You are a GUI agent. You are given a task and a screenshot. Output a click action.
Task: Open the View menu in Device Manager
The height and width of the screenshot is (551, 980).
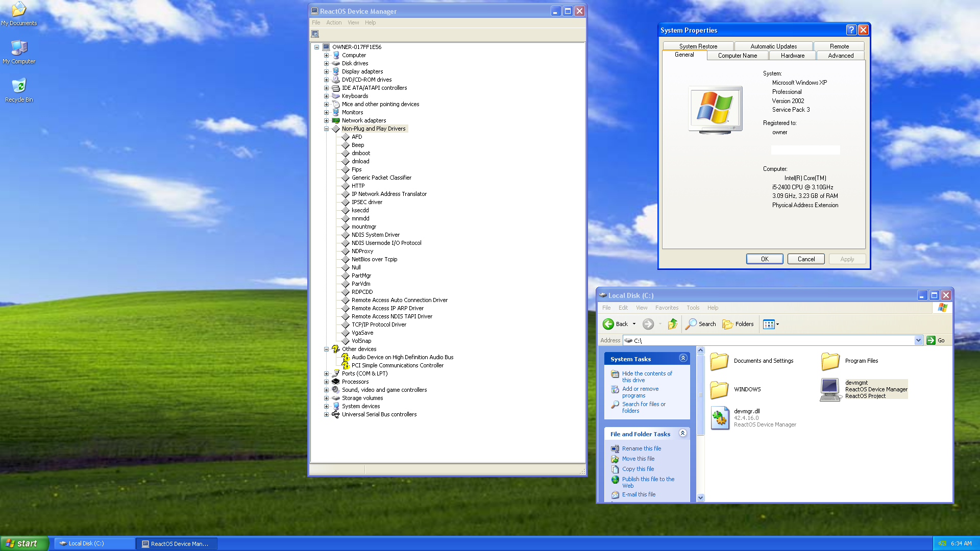click(x=353, y=22)
